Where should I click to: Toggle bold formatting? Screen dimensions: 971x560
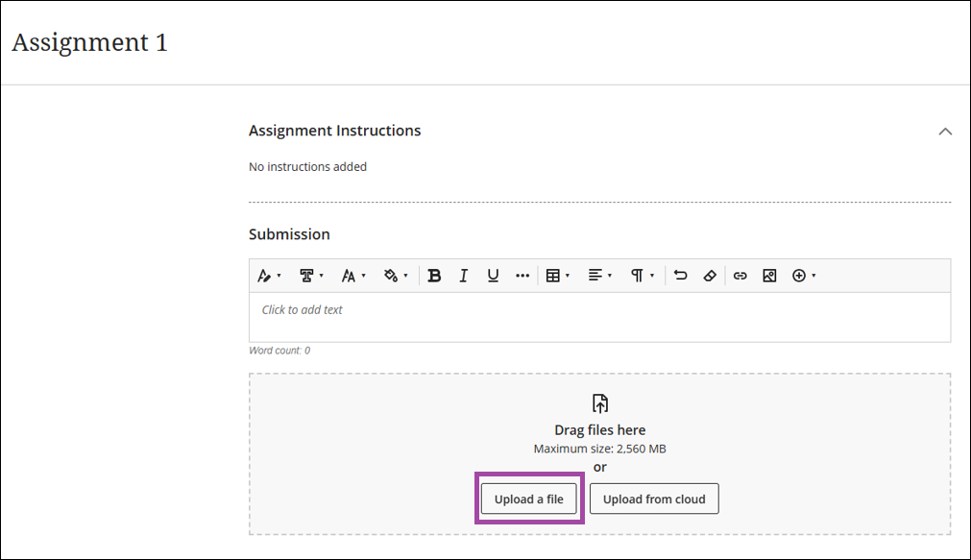click(x=434, y=276)
